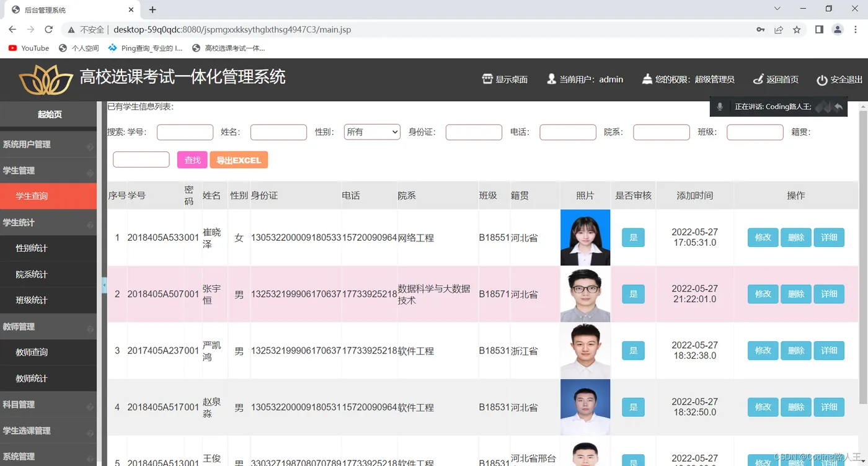
Task: Click microphone icon in speaking overlay
Action: coord(720,107)
